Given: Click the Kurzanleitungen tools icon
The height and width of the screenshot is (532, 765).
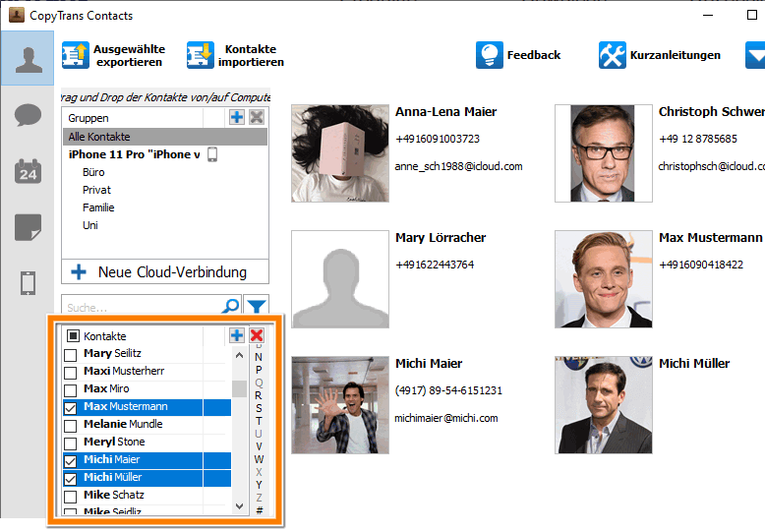Looking at the screenshot, I should coord(613,55).
